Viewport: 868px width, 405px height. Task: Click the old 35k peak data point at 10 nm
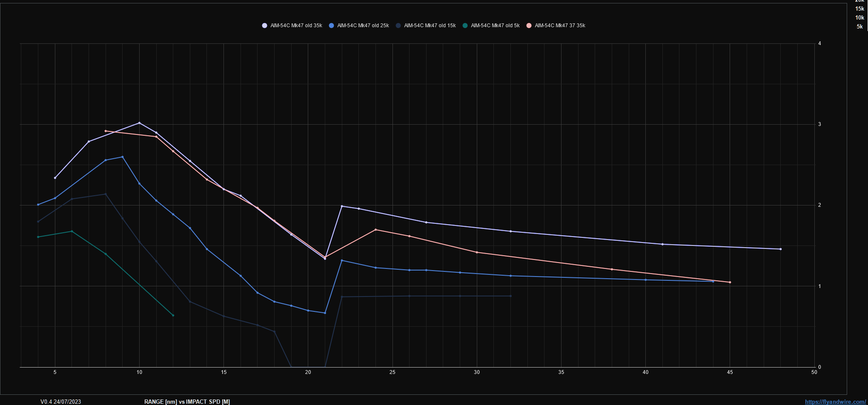pos(139,123)
